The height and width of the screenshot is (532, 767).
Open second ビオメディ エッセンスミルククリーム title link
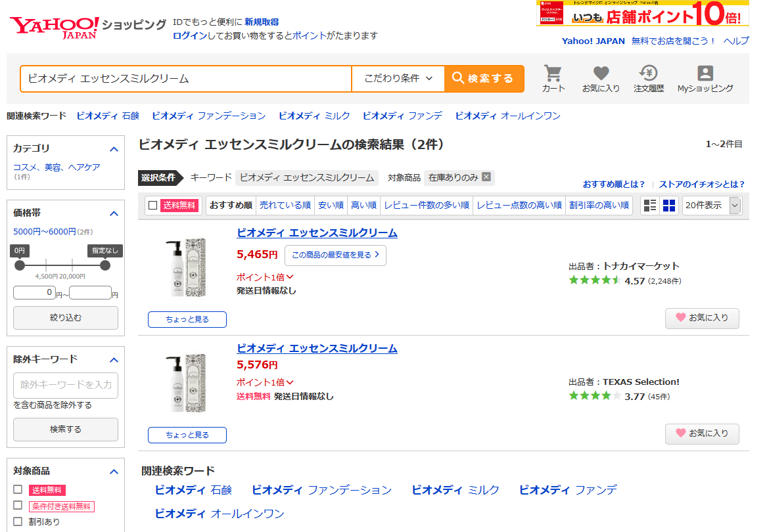click(x=317, y=349)
